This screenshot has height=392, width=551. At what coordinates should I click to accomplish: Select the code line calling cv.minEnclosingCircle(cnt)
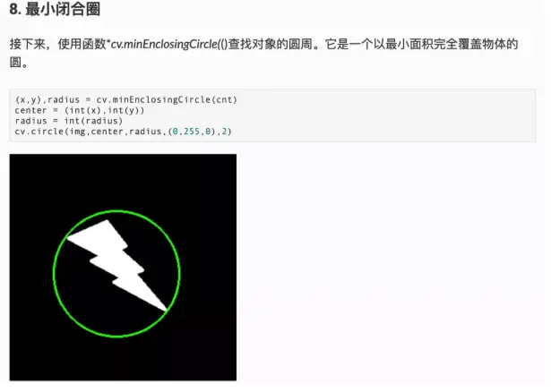pyautogui.click(x=125, y=99)
